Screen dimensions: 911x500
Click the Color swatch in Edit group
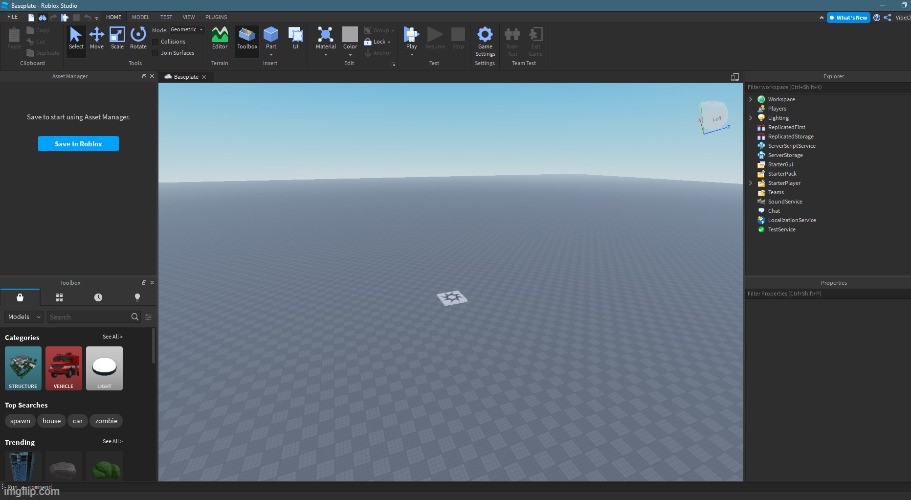(350, 34)
